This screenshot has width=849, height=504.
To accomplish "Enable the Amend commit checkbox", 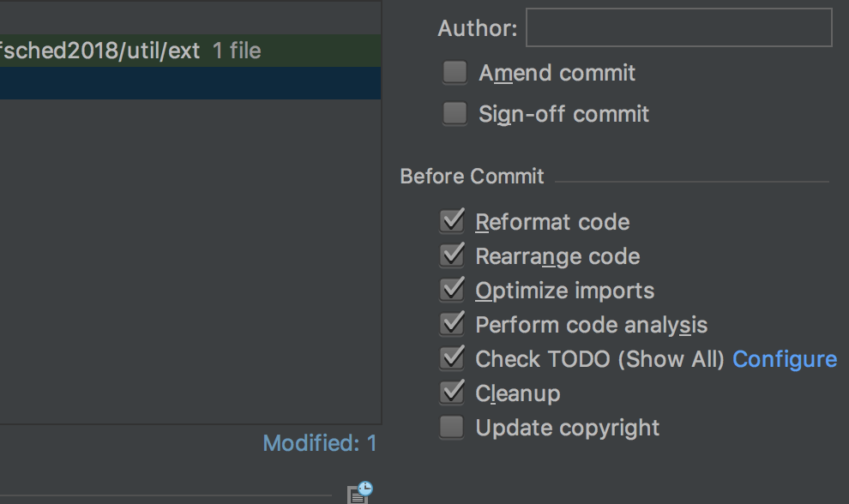I will 454,73.
